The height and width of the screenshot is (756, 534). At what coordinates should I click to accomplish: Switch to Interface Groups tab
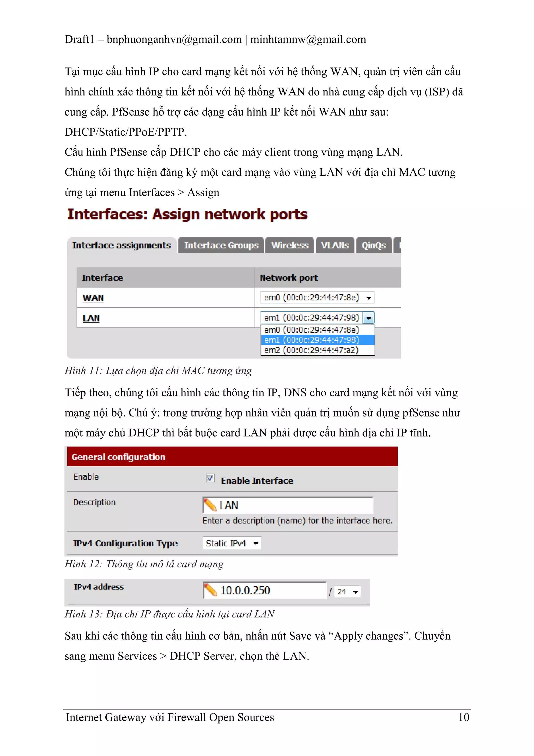(x=221, y=245)
